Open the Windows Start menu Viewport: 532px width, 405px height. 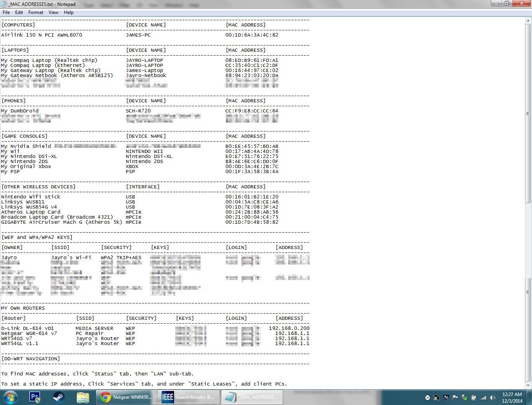coord(10,397)
